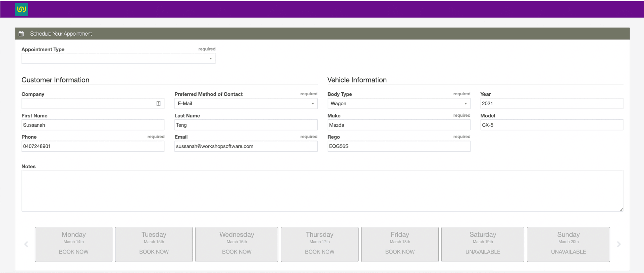Click the Last Name field with Teng

[246, 125]
